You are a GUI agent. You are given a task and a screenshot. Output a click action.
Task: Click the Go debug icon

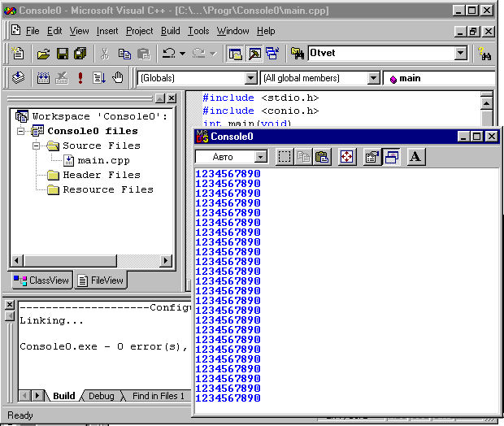(x=99, y=77)
